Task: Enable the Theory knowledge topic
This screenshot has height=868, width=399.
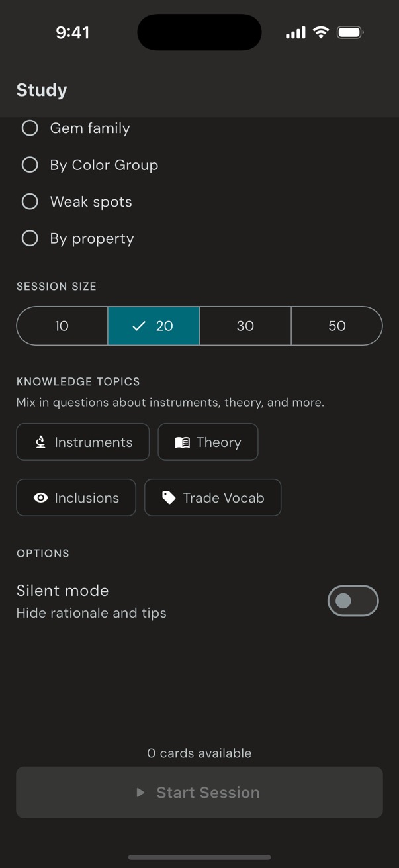Action: [208, 442]
